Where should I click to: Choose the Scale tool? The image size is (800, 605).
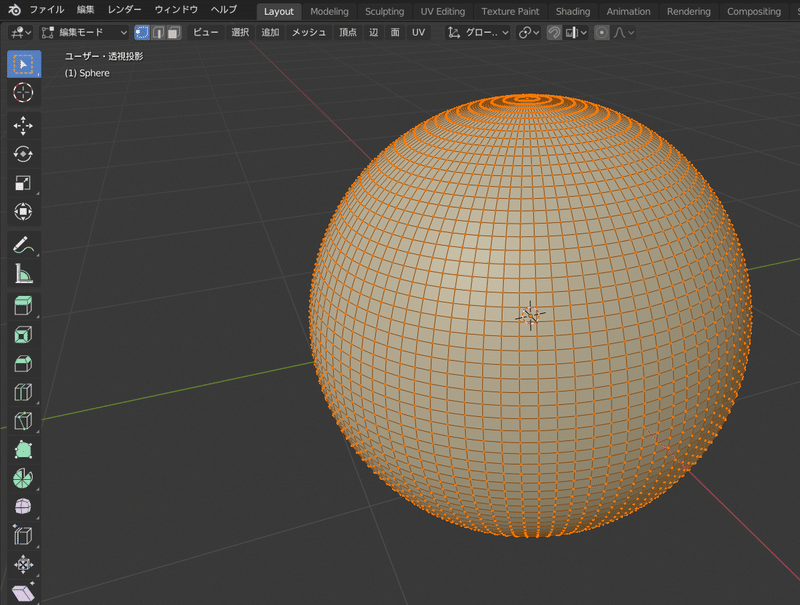(23, 183)
